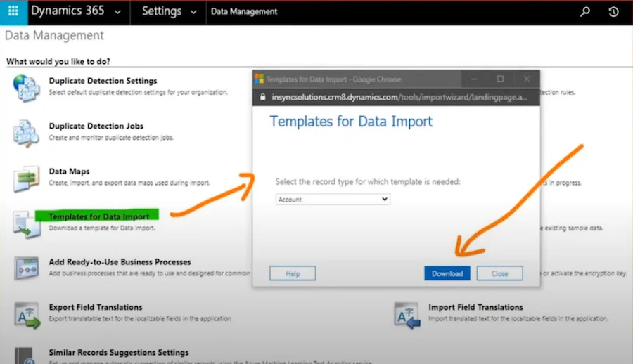
Task: Click the Data Maps icon
Action: pos(26,178)
